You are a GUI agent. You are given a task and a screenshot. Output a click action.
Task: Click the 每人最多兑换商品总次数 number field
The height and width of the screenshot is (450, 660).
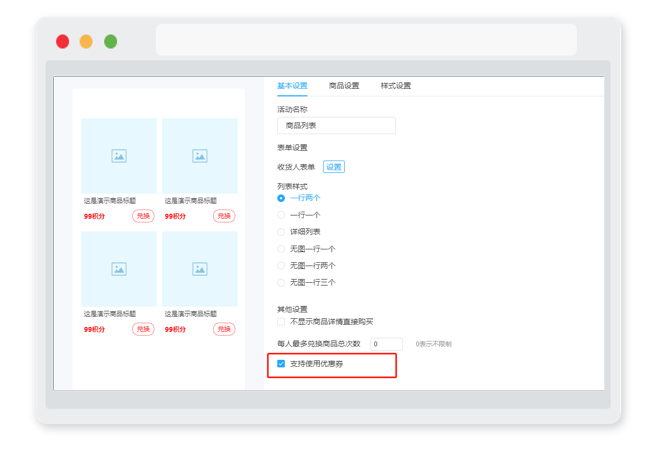click(x=386, y=344)
